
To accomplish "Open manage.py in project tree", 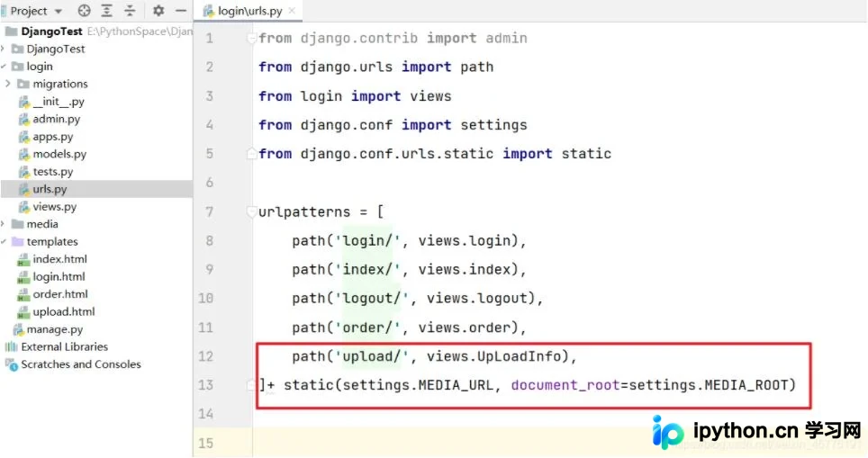I will [x=55, y=329].
